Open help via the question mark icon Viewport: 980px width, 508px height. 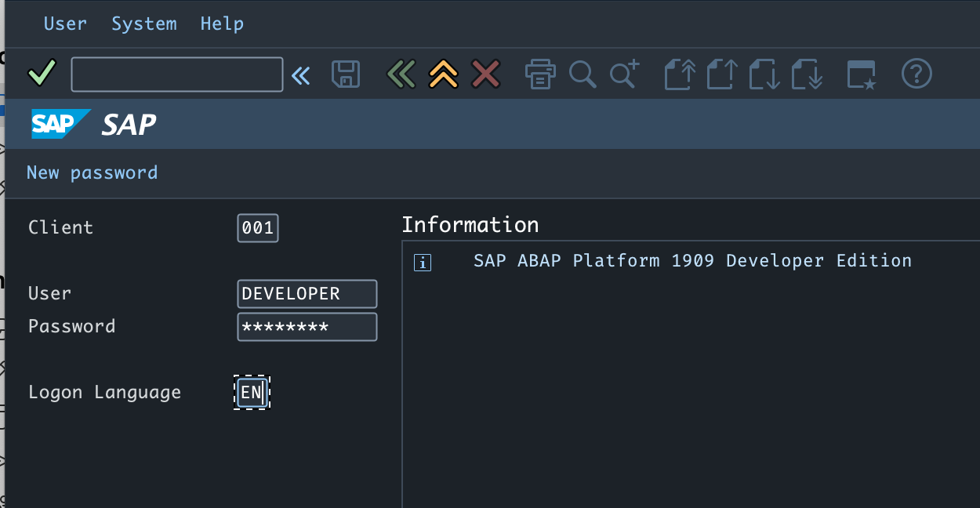click(x=916, y=74)
